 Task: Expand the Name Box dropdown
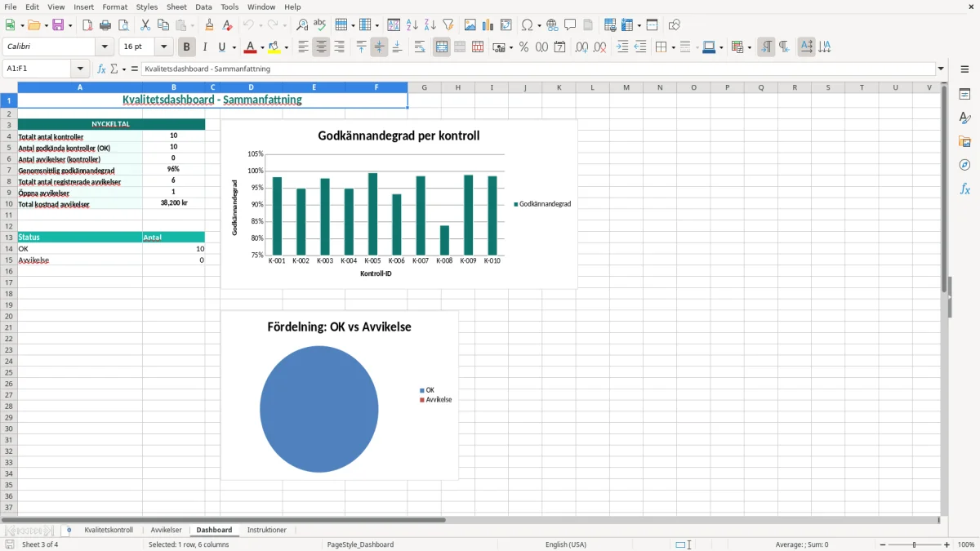(80, 69)
